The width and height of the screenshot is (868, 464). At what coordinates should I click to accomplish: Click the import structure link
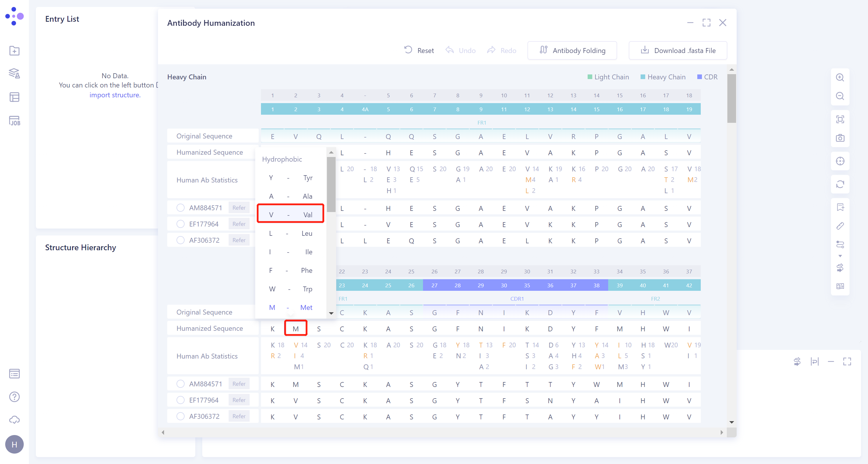tap(115, 95)
